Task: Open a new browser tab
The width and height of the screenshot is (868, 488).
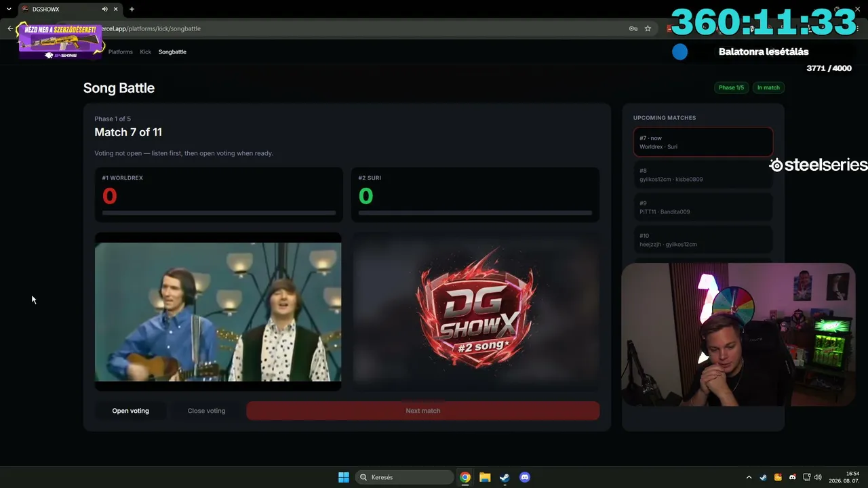Action: click(x=132, y=9)
